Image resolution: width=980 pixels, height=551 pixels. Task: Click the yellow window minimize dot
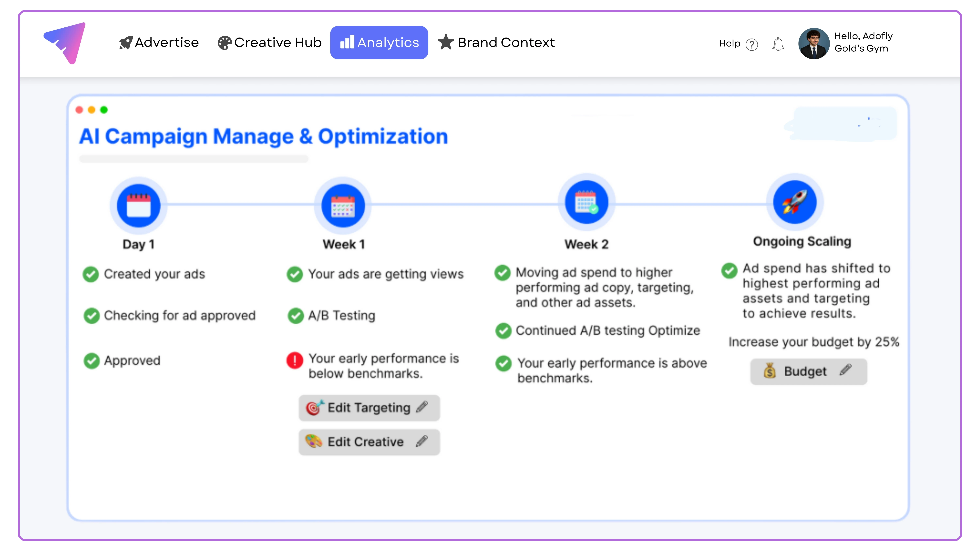coord(91,110)
